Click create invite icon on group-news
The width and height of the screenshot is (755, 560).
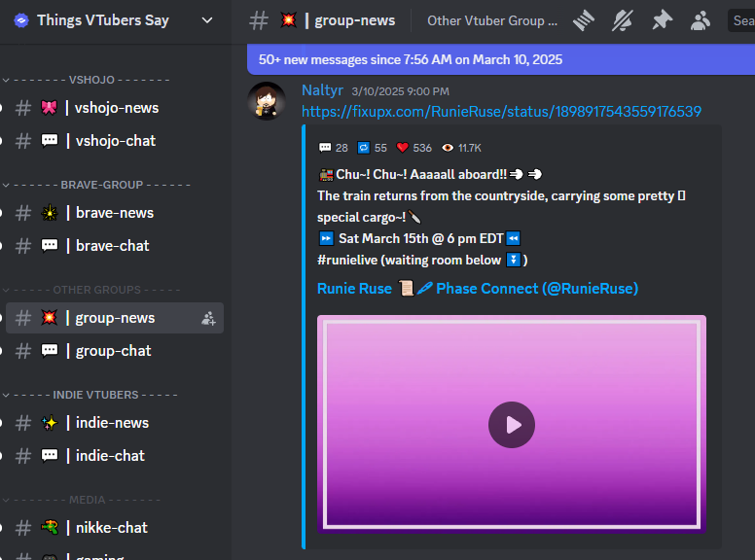point(208,318)
